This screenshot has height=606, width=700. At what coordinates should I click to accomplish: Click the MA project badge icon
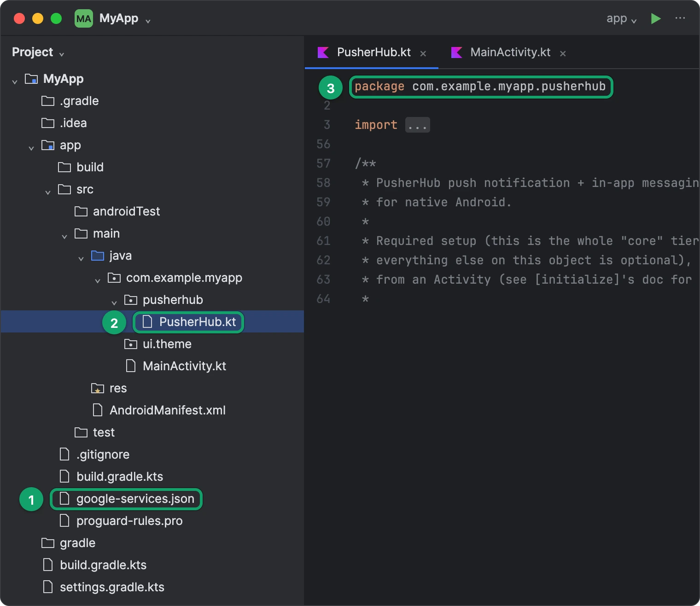(84, 18)
